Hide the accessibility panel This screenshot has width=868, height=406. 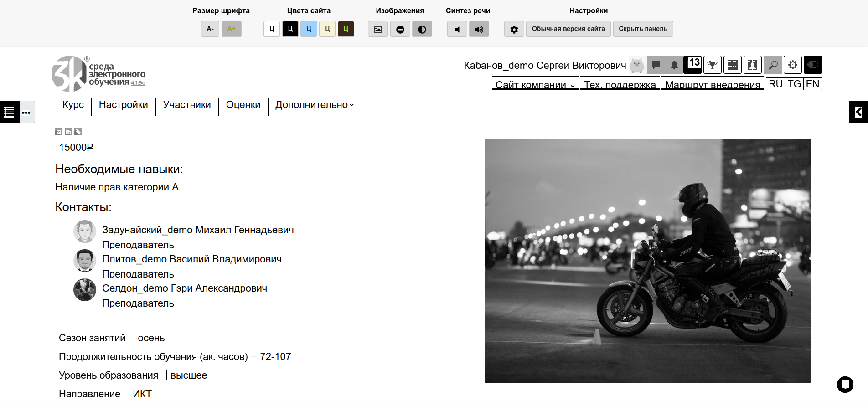(643, 29)
